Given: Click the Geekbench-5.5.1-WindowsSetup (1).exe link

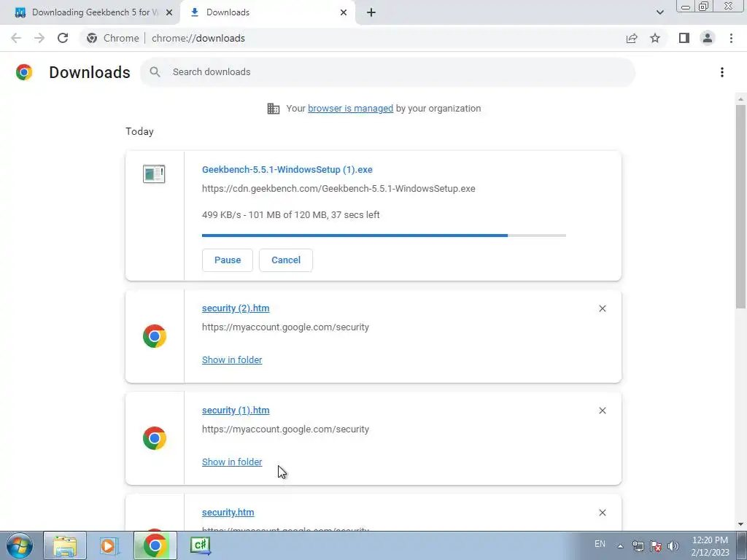Looking at the screenshot, I should coord(287,169).
